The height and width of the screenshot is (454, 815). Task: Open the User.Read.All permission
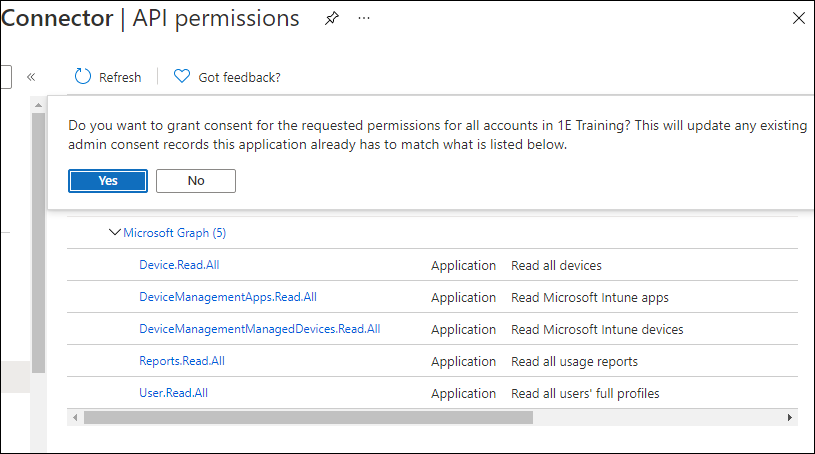click(x=173, y=393)
